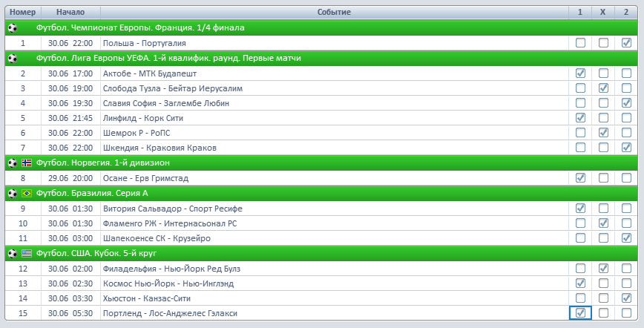Click the Norway flag icon
This screenshot has width=644, height=328.
(27, 163)
